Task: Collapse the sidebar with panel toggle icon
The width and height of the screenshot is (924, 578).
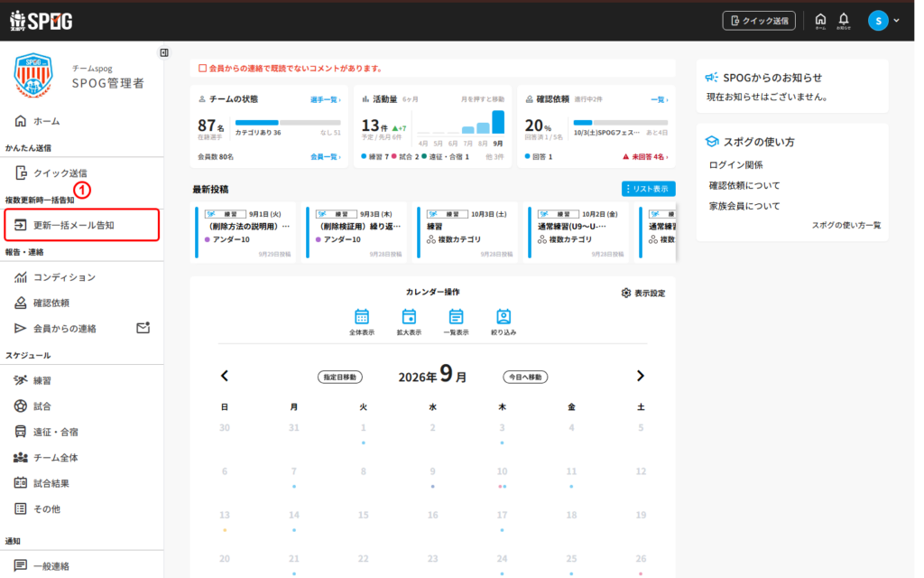Action: pos(164,53)
